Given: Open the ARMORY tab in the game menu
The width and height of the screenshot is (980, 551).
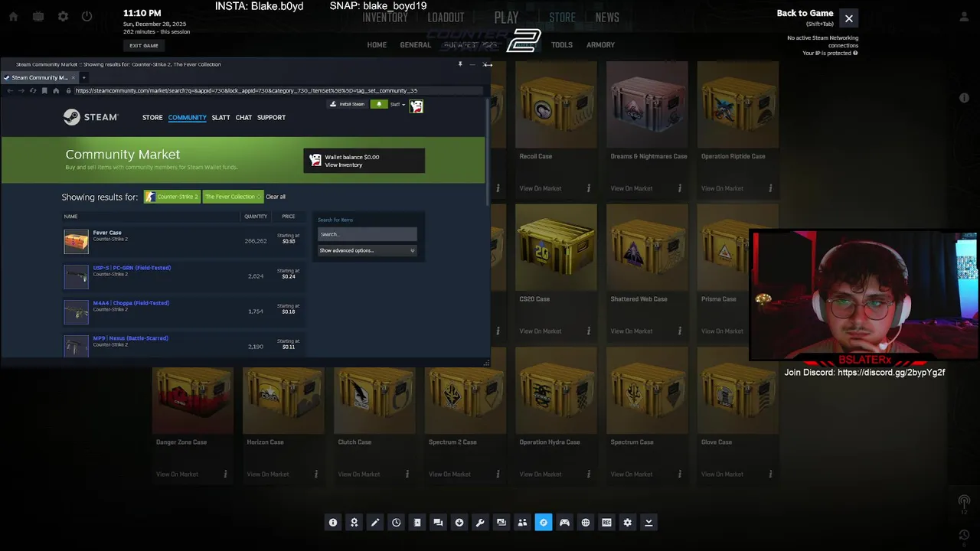Looking at the screenshot, I should [x=600, y=45].
